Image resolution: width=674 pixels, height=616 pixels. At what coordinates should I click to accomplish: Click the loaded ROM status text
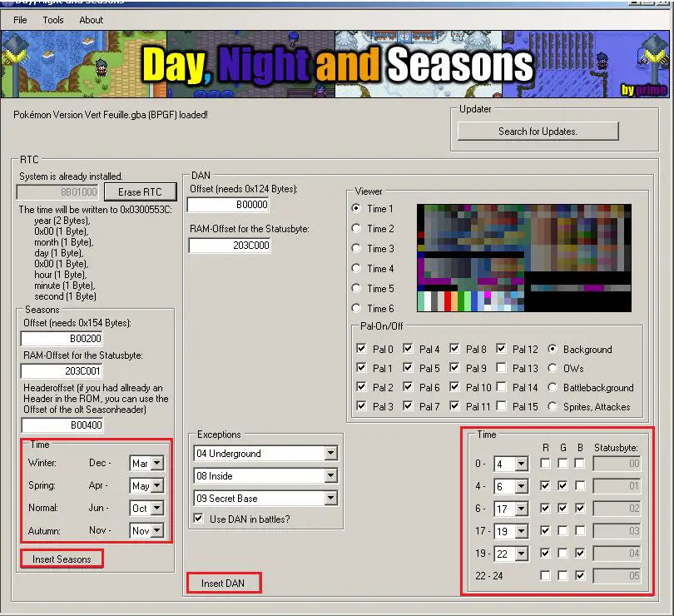point(111,115)
